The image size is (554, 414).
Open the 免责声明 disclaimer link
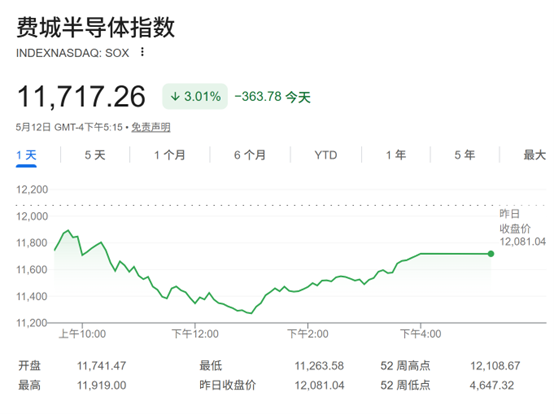(x=151, y=127)
